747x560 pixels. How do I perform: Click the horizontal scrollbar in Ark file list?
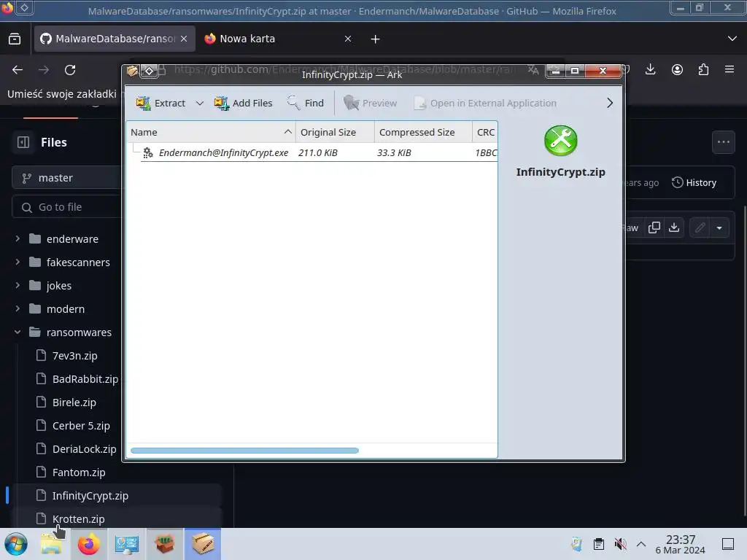pyautogui.click(x=244, y=451)
